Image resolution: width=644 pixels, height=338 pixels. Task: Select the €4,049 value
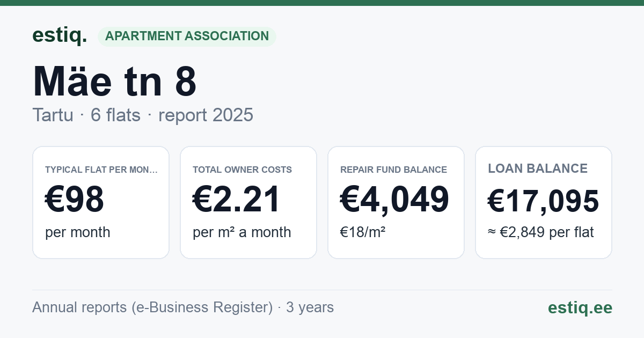point(394,200)
